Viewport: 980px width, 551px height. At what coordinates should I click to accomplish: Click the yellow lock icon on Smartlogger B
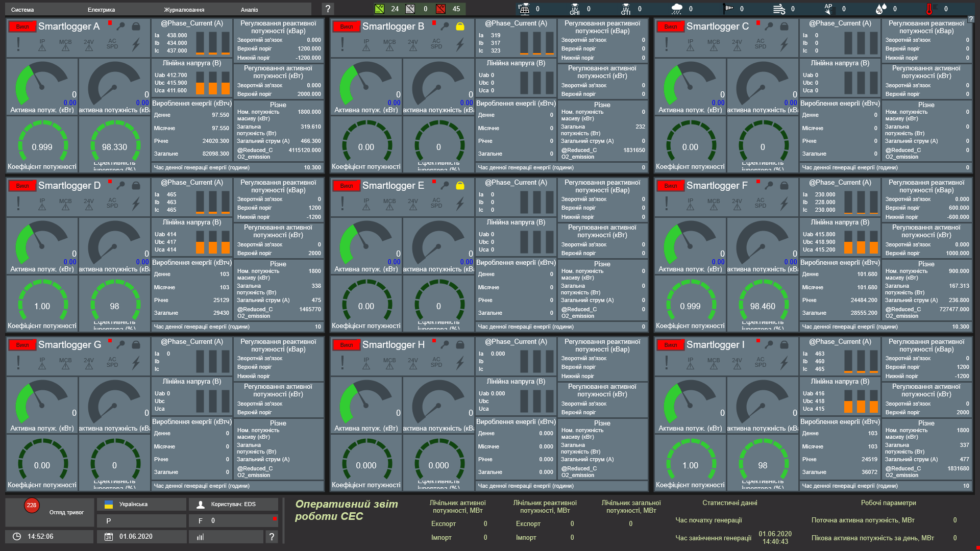click(x=460, y=27)
